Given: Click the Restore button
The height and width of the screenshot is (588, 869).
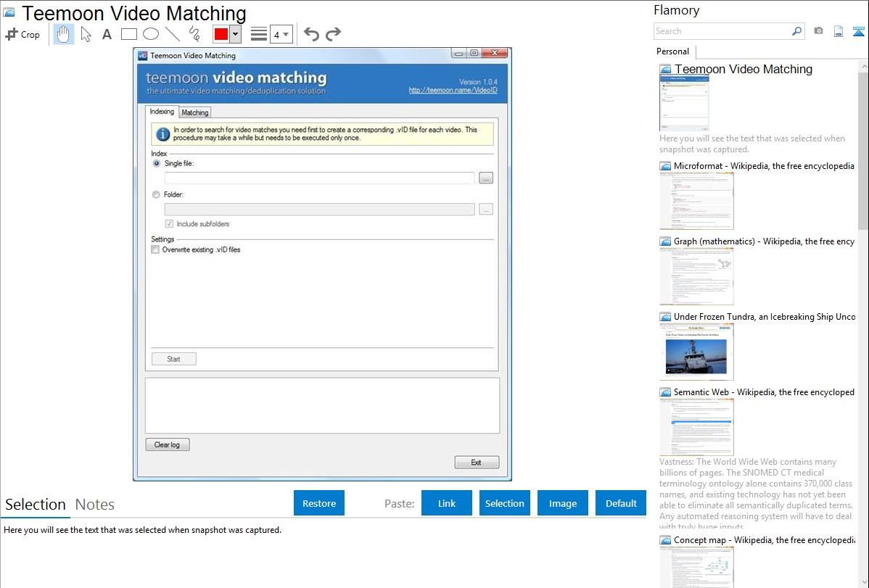Looking at the screenshot, I should 319,503.
